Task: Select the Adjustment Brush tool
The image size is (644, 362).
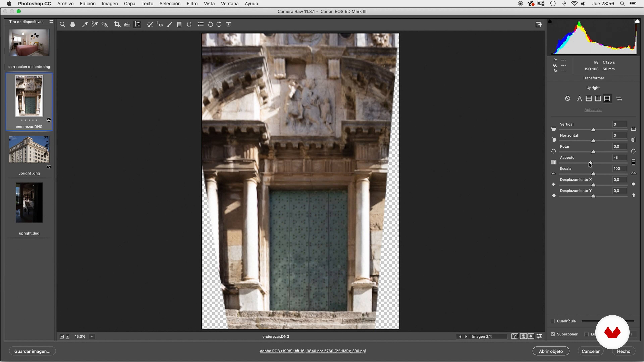Action: click(x=170, y=24)
